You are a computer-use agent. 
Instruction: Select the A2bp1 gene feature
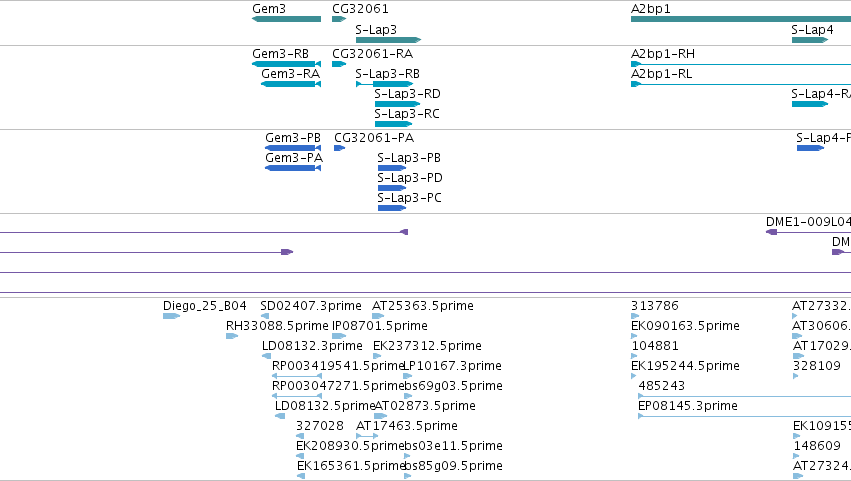741,19
